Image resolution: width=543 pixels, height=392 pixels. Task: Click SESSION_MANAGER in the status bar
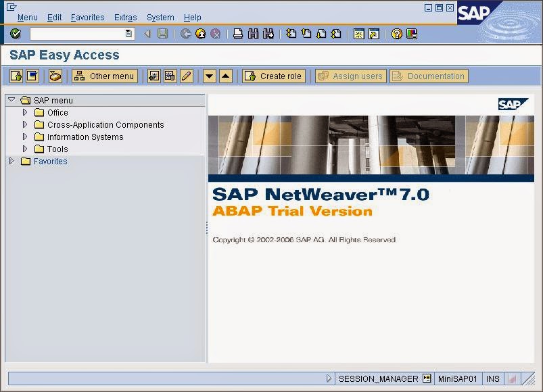(x=378, y=379)
